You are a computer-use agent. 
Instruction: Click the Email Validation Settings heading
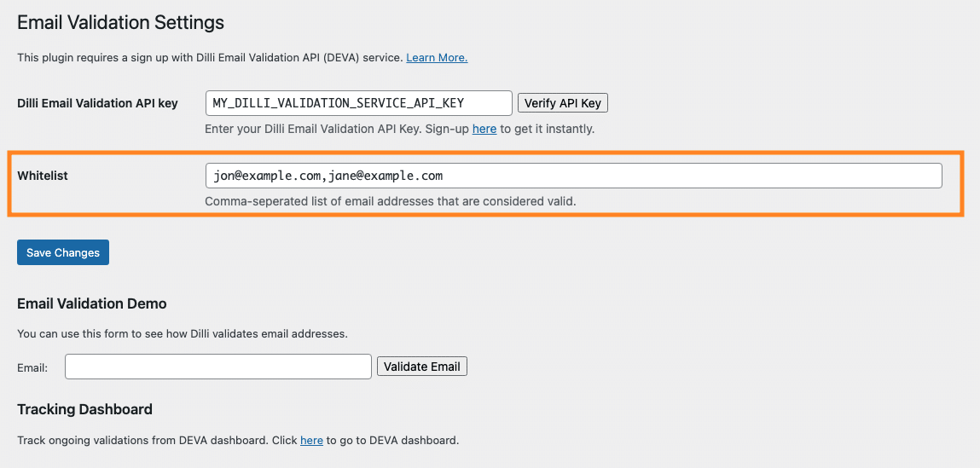point(120,23)
